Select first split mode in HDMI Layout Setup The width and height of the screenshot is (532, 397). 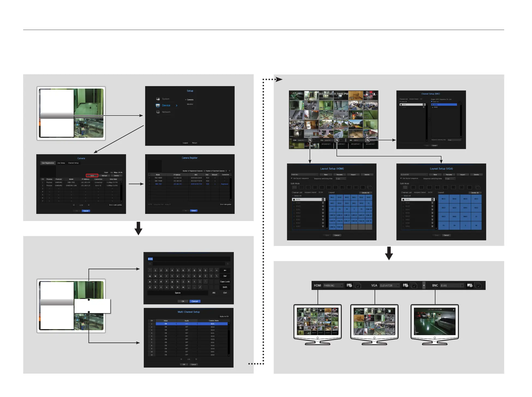(294, 187)
